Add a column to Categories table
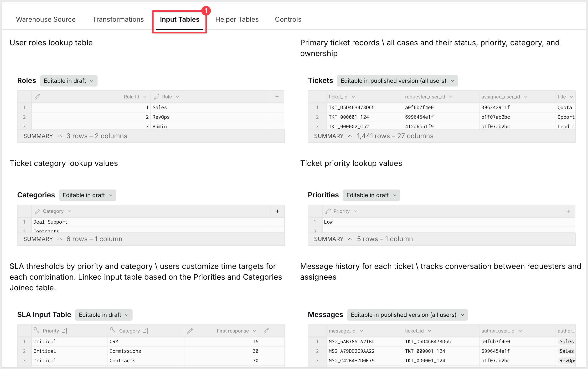The width and height of the screenshot is (588, 369). (277, 211)
